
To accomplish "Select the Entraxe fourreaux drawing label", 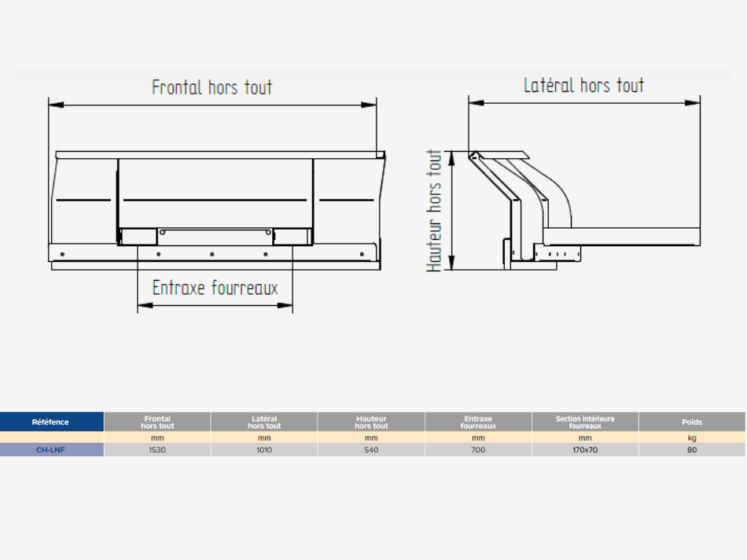I will point(215,288).
